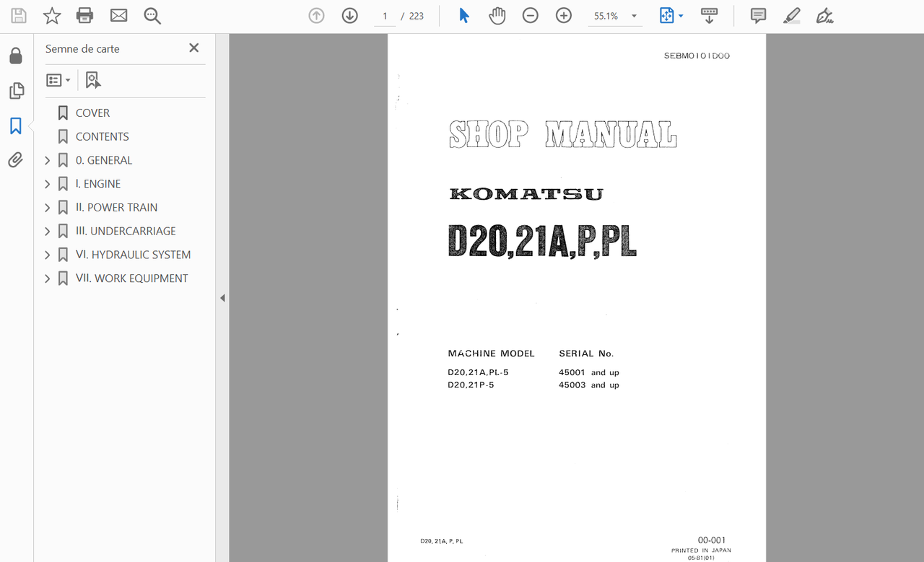The width and height of the screenshot is (924, 562).
Task: Expand the VI. HYDRAULIC SYSTEM bookmark
Action: point(48,255)
